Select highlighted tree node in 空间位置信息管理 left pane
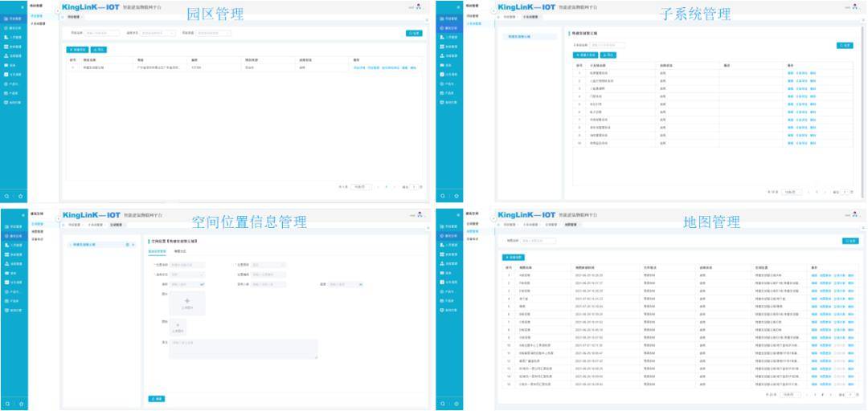This screenshot has height=411, width=868. (100, 244)
